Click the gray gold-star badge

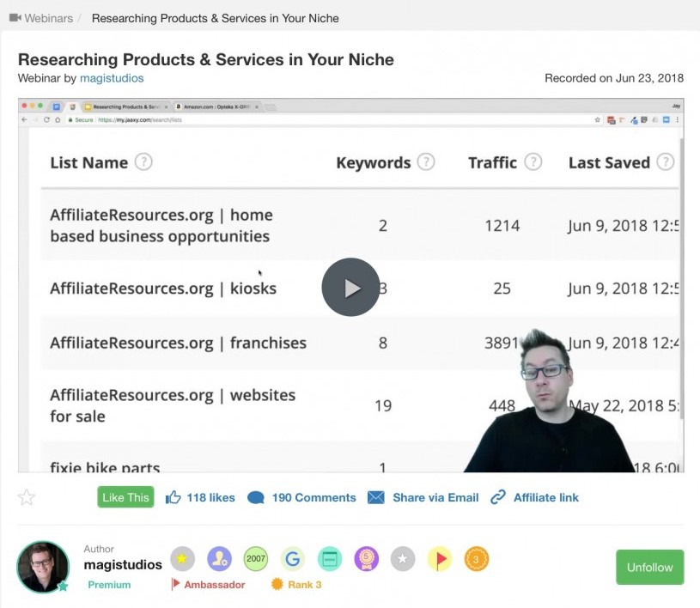pos(182,559)
